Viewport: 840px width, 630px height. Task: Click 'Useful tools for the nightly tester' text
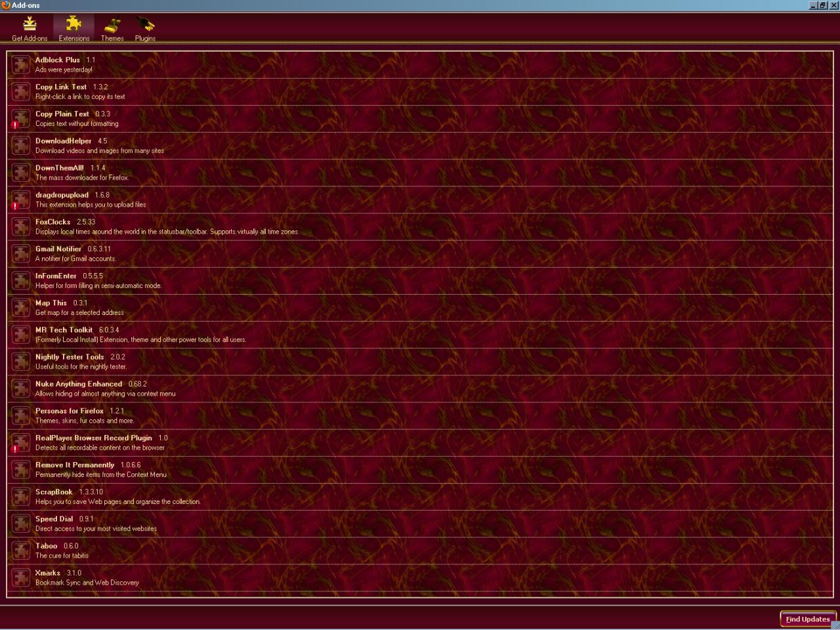(81, 366)
